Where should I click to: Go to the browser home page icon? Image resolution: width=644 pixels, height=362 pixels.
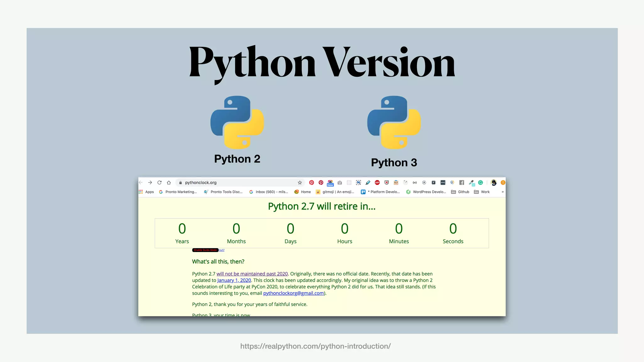tap(169, 183)
